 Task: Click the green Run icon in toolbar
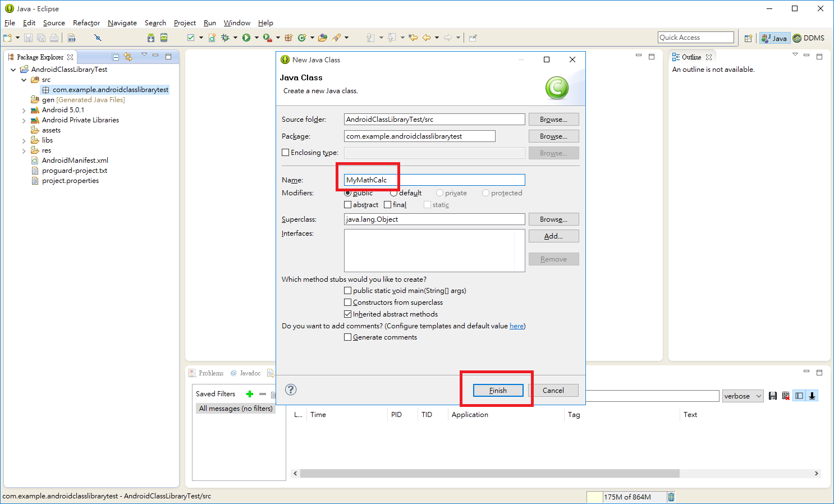246,38
